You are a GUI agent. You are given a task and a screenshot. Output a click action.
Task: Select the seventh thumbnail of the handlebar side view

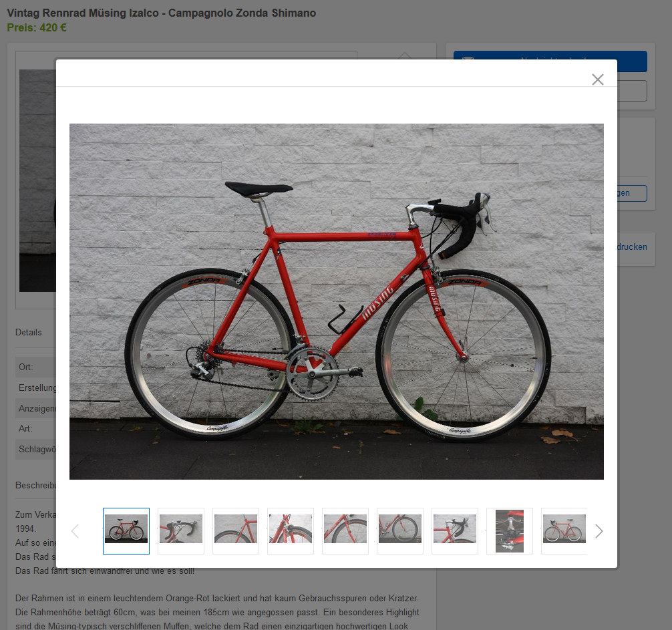point(455,531)
